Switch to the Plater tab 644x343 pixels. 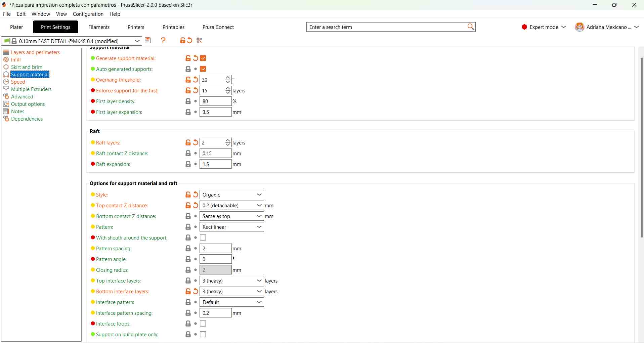point(16,27)
